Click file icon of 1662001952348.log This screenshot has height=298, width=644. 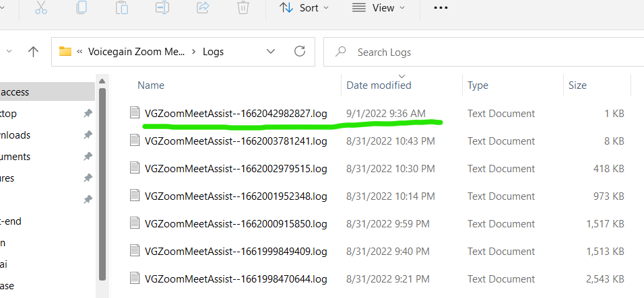135,195
